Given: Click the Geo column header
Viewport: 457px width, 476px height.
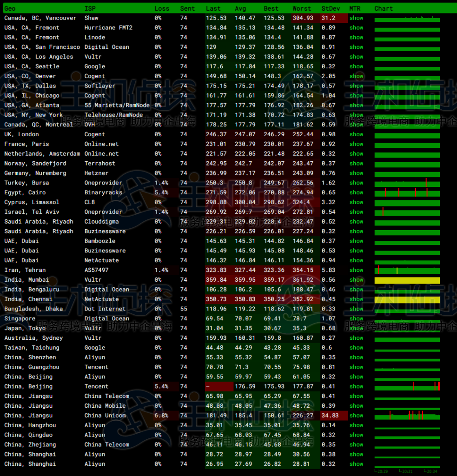Looking at the screenshot, I should (x=10, y=8).
